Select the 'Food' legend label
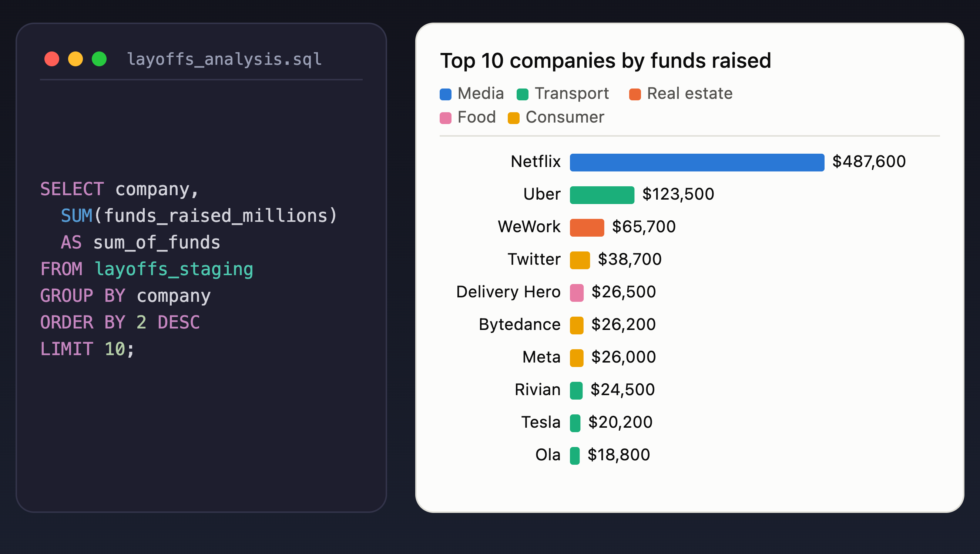980x554 pixels. click(477, 117)
